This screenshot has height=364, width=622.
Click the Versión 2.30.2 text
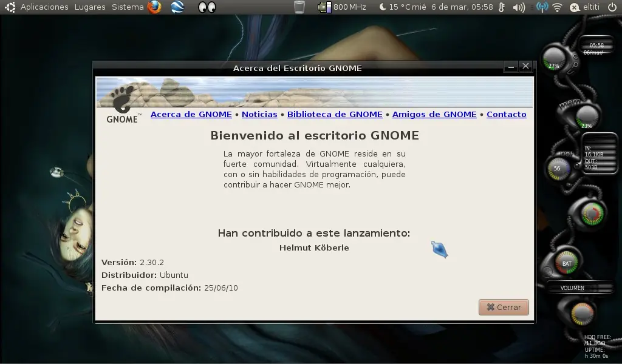point(132,262)
